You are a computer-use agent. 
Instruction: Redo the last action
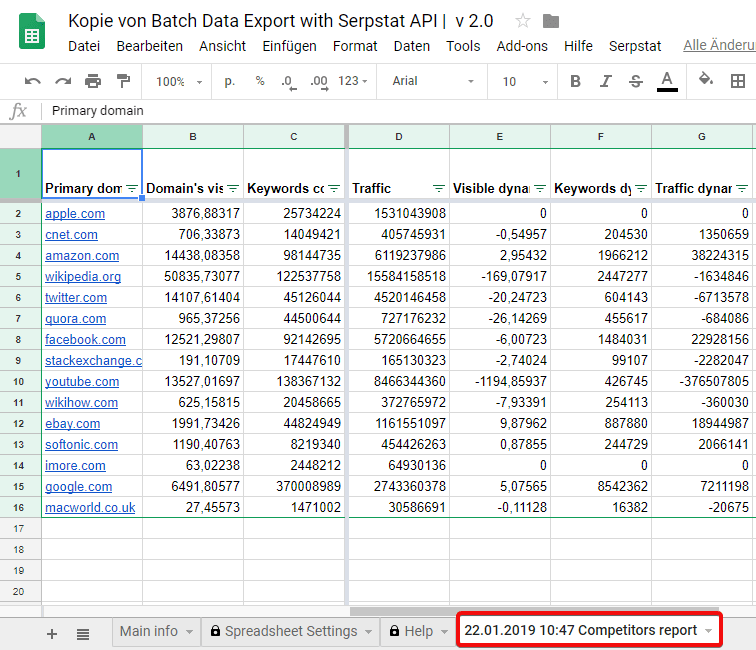click(x=63, y=81)
